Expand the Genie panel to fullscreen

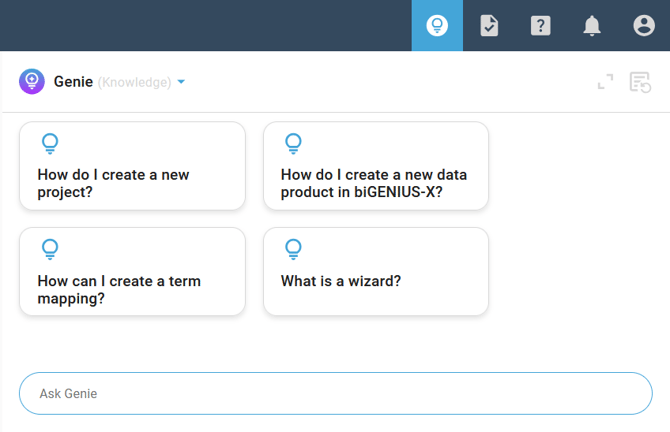(605, 82)
